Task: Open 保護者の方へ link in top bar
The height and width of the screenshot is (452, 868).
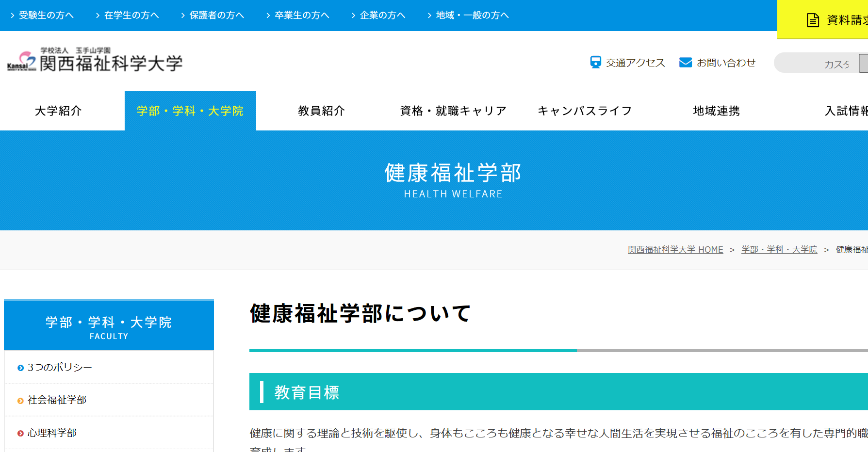Action: (217, 16)
